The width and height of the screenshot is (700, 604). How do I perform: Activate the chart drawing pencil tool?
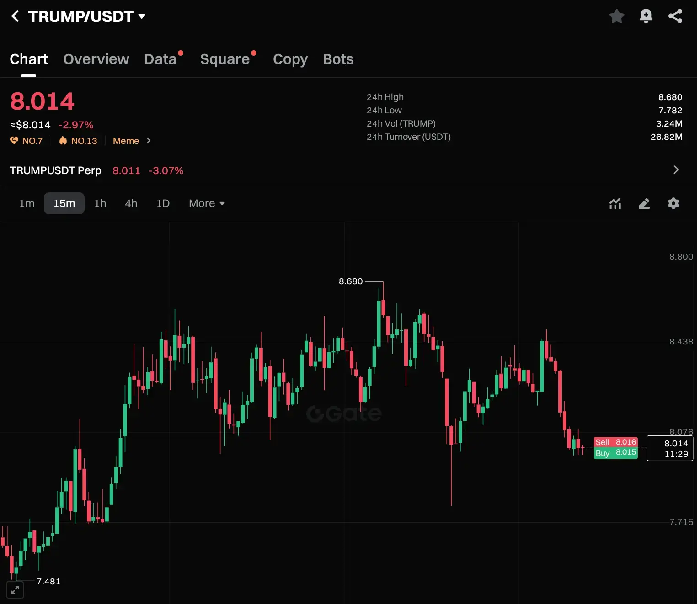point(644,204)
